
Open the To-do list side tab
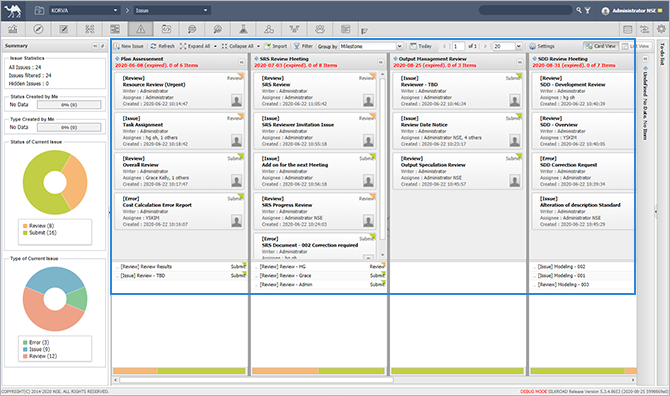pyautogui.click(x=662, y=54)
